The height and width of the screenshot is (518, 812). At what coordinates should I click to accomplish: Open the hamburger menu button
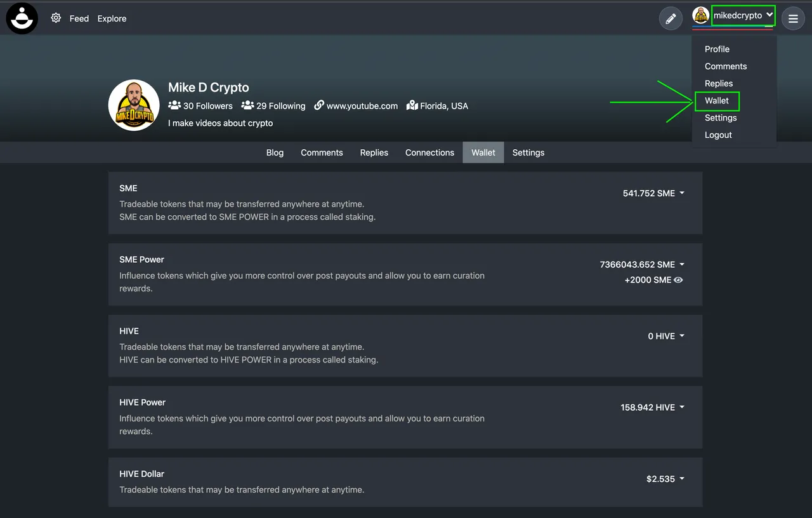[x=793, y=18]
